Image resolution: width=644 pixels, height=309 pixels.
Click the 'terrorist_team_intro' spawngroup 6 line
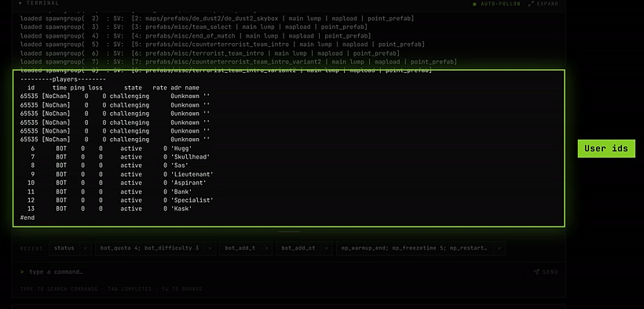[210, 53]
